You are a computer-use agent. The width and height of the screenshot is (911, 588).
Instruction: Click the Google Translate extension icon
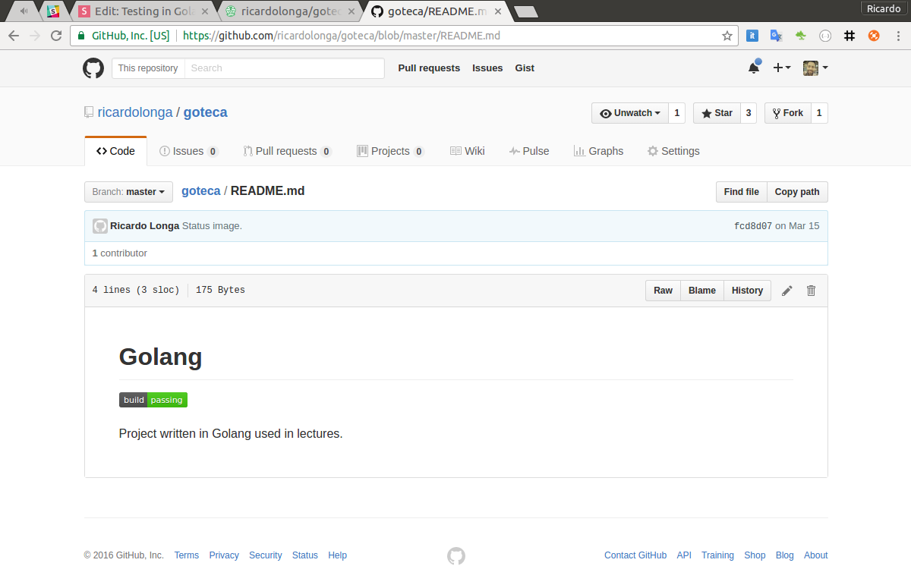click(x=776, y=36)
